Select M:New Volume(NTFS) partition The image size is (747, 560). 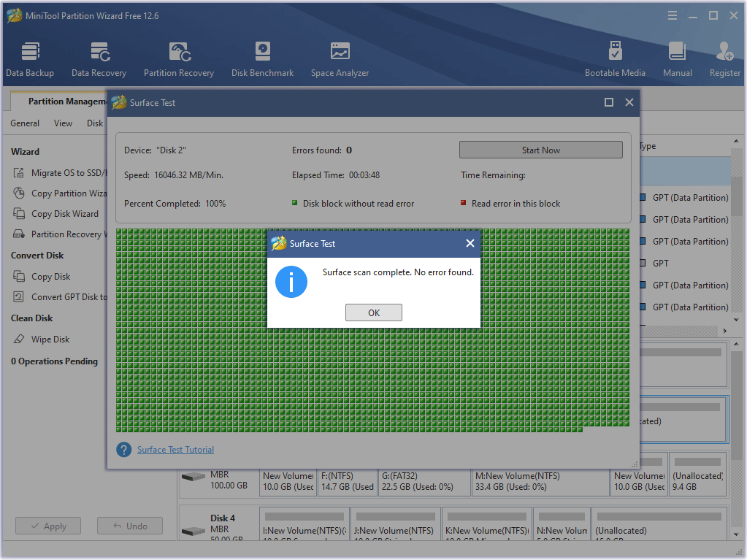[541, 481]
